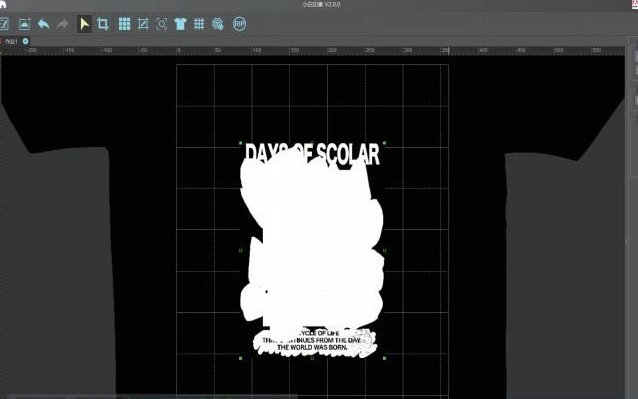Click the bottom-middle green selection handle

point(312,358)
